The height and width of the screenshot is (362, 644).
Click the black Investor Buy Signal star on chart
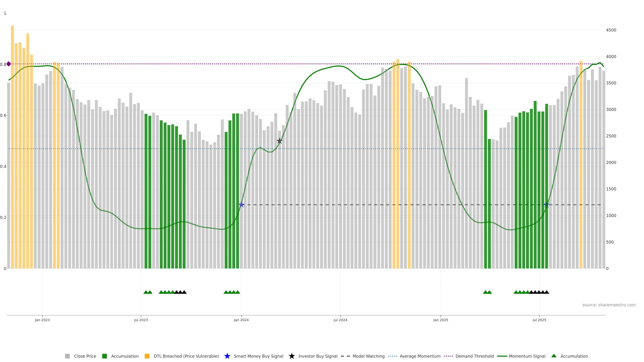280,141
